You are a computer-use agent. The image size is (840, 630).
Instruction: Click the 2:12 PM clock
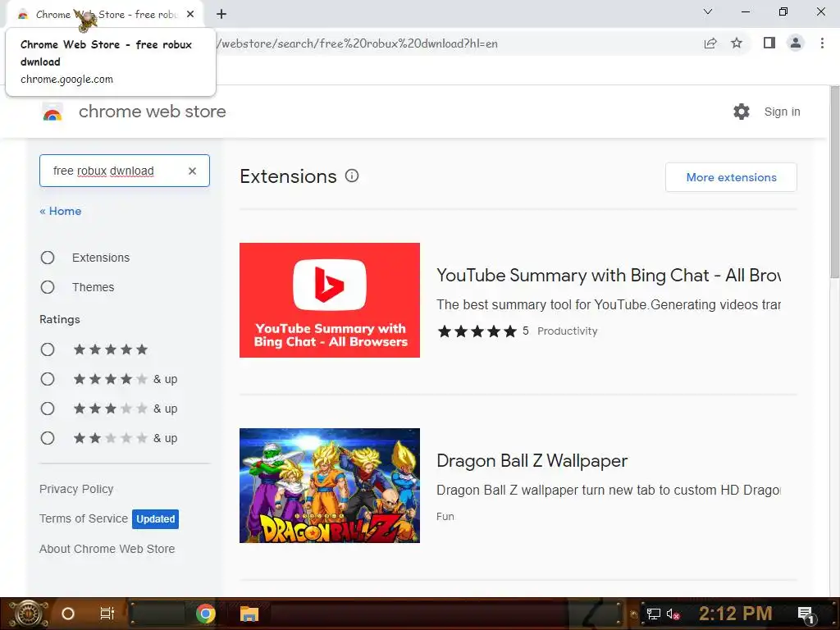pyautogui.click(x=736, y=614)
